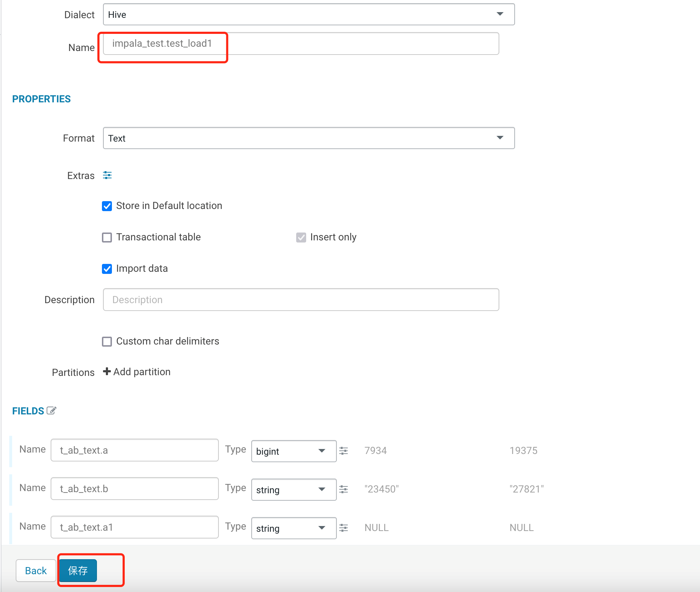Open advanced settings for field t_ab_text.a1
700x592 pixels.
click(x=343, y=528)
